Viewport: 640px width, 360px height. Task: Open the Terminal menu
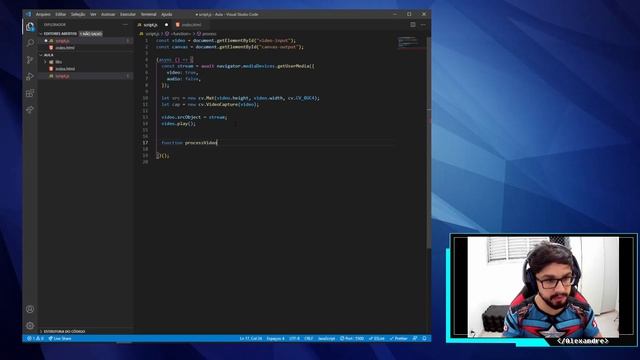point(149,14)
